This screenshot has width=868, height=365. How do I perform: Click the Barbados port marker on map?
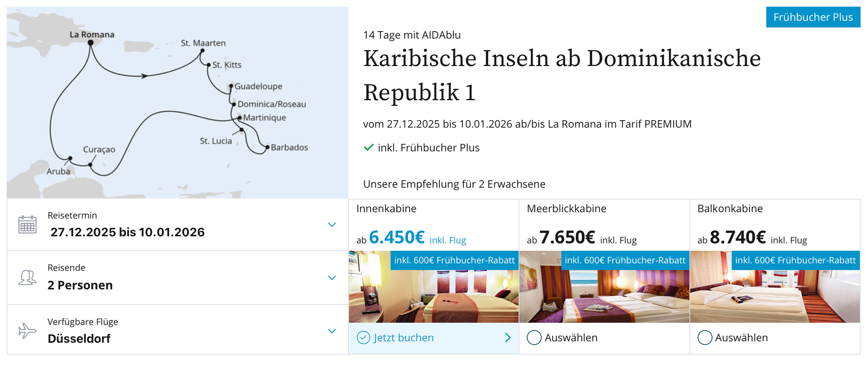click(267, 147)
